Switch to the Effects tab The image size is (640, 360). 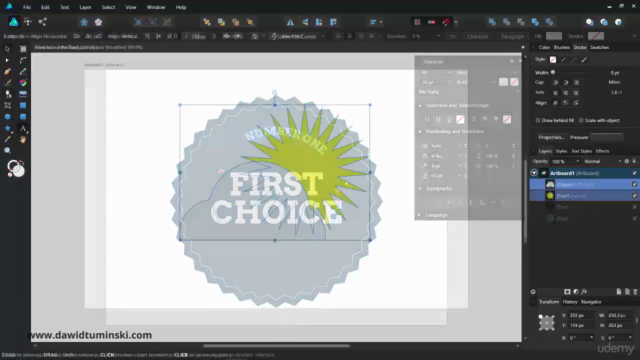coord(602,151)
